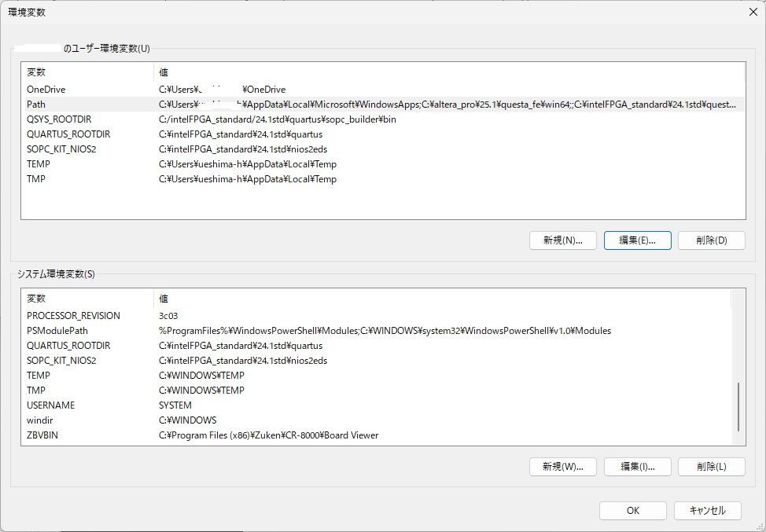Click the WindowsPowerShell Modules path value
The image size is (766, 532).
click(x=385, y=330)
